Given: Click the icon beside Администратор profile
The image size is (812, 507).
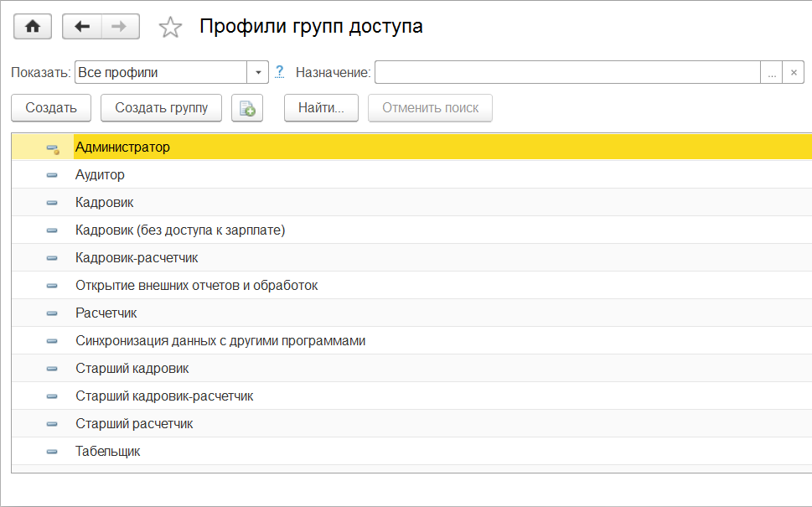Looking at the screenshot, I should (x=52, y=148).
